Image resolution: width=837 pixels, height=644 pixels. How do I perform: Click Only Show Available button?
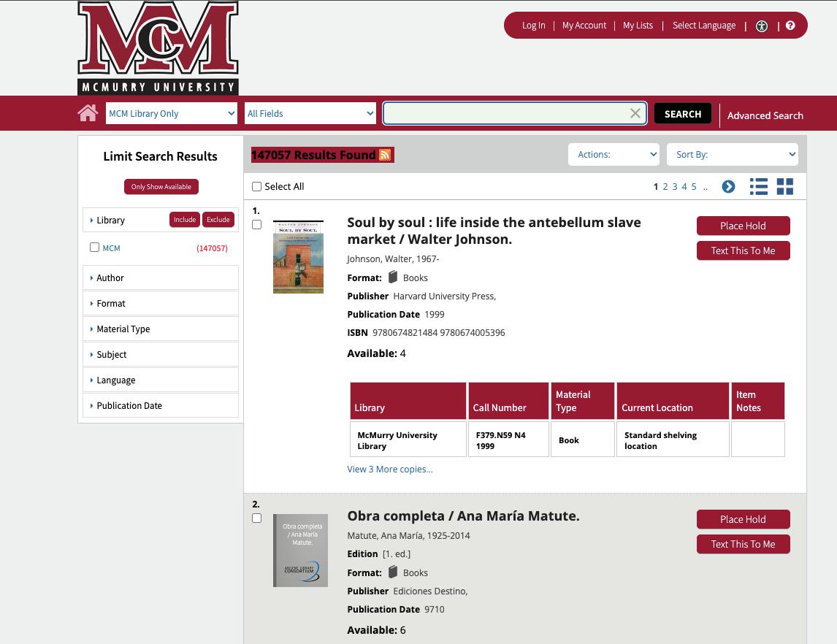(161, 187)
